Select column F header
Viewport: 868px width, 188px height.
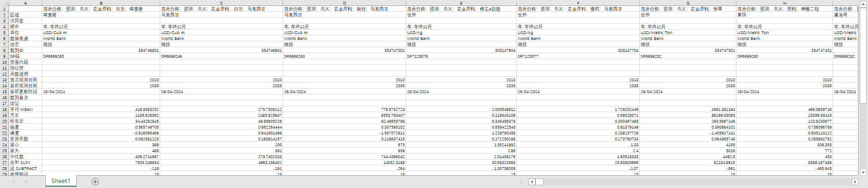(578, 3)
